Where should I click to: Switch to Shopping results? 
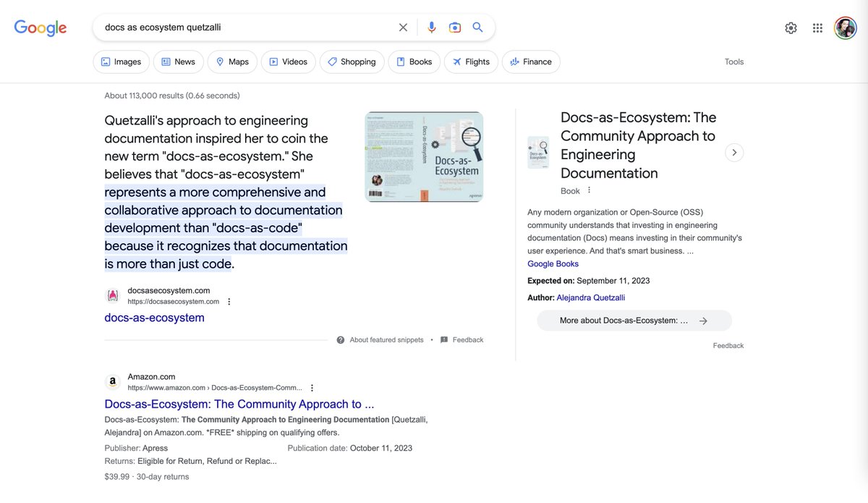pos(352,62)
